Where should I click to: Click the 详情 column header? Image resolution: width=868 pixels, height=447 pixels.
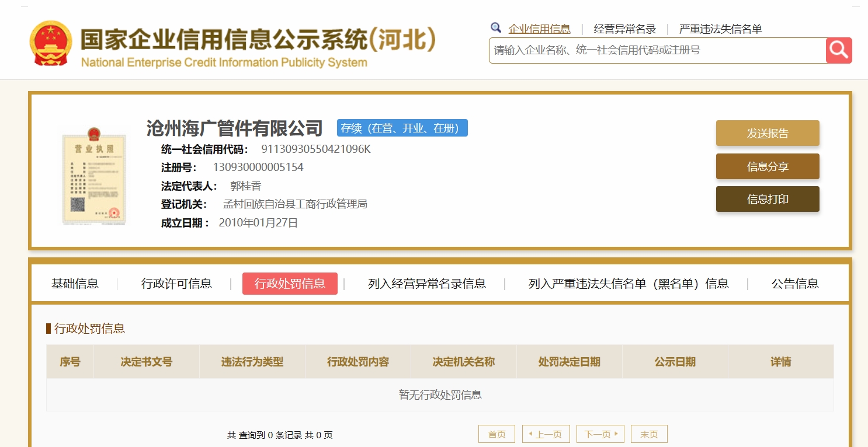coord(781,362)
